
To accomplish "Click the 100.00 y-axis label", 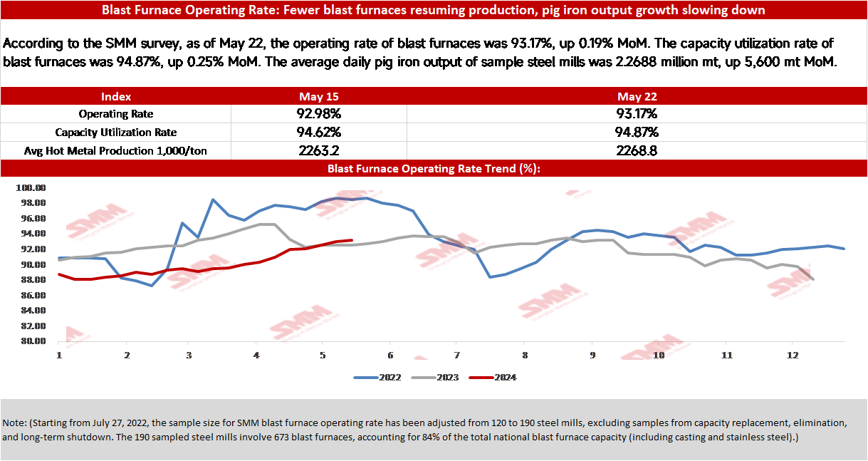I will pyautogui.click(x=30, y=187).
